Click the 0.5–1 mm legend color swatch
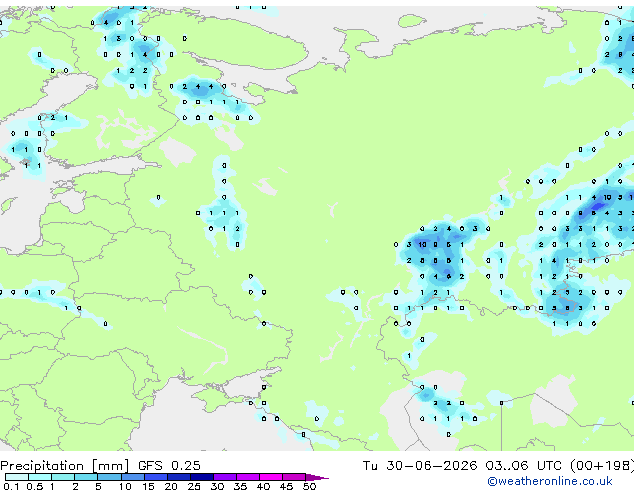This screenshot has height=490, width=634. point(40,477)
